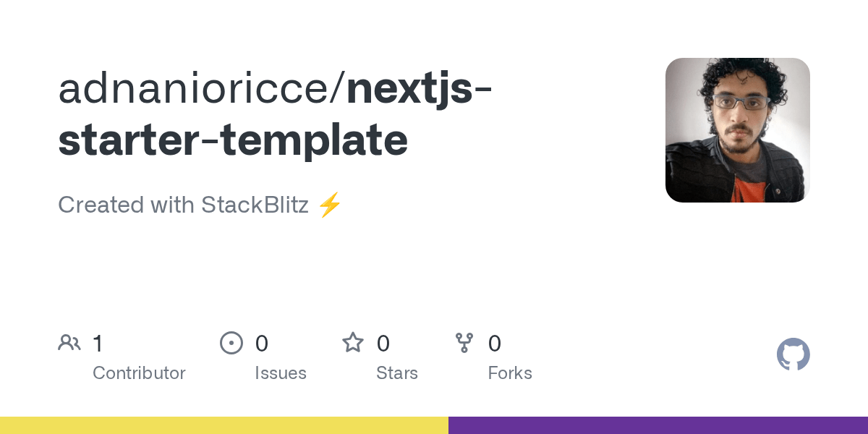Click the contributors people icon

coord(69,343)
